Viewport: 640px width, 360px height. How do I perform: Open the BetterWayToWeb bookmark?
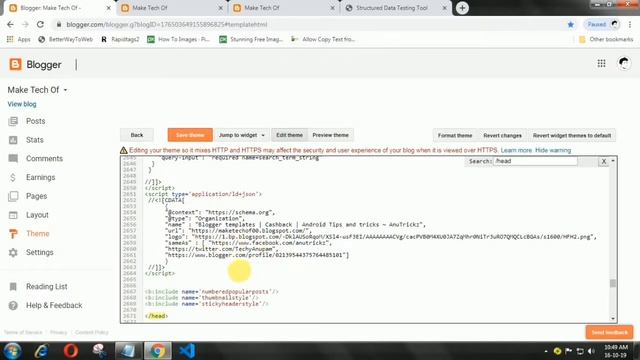pos(65,39)
